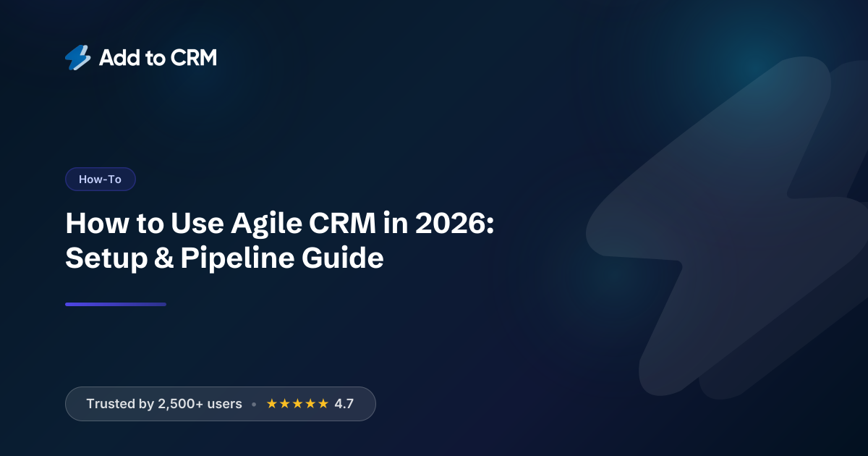Screen dimensions: 868x456
Task: Click the 'Setup & Pipeline Guide' title line
Action: click(x=224, y=258)
